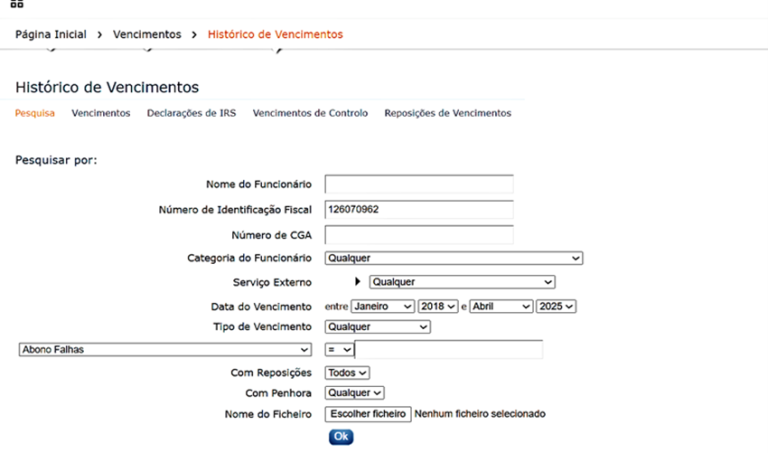Open the Categoria do Funcionário dropdown
This screenshot has height=453, width=768.
pyautogui.click(x=453, y=259)
